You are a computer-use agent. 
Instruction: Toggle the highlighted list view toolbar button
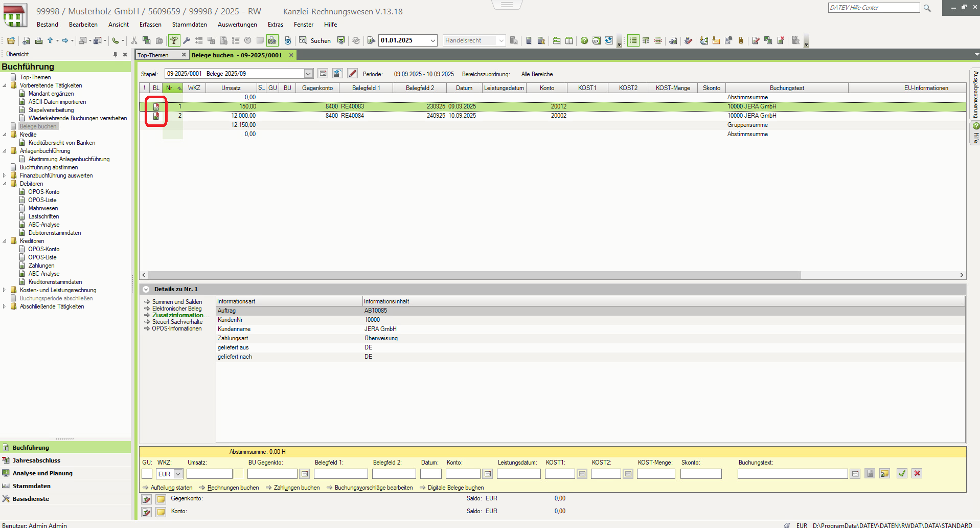[633, 40]
